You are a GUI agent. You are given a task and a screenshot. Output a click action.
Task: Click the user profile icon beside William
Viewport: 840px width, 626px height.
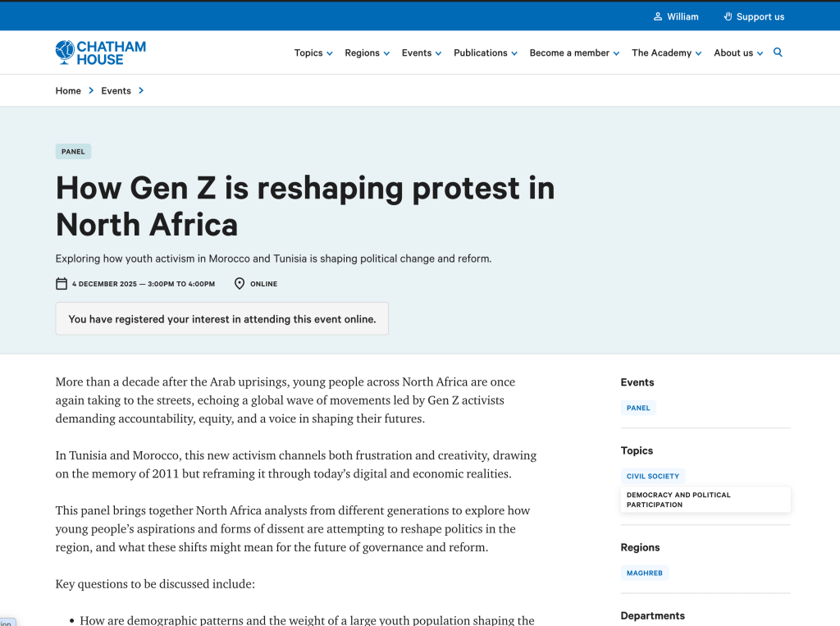658,16
